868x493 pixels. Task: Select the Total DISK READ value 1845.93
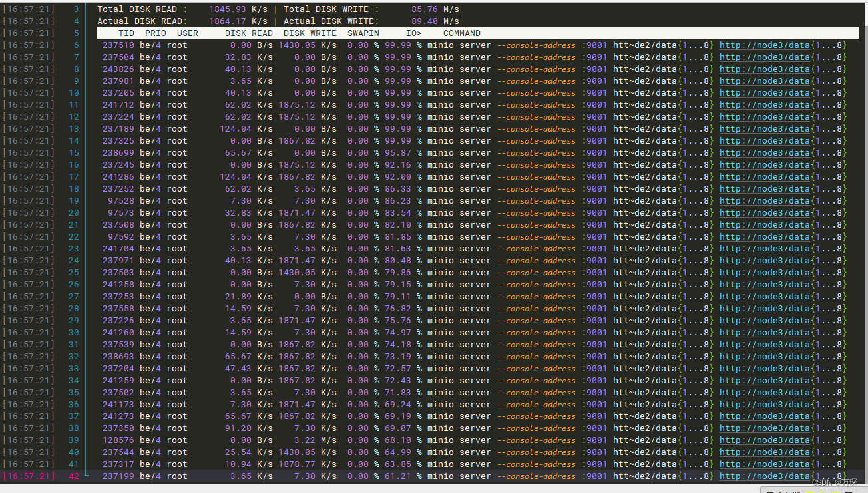click(x=228, y=9)
